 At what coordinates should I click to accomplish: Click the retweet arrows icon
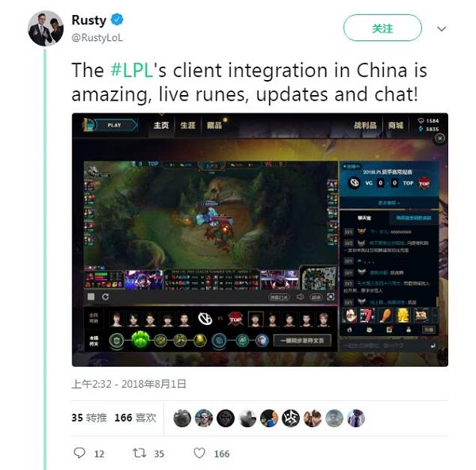tap(140, 453)
